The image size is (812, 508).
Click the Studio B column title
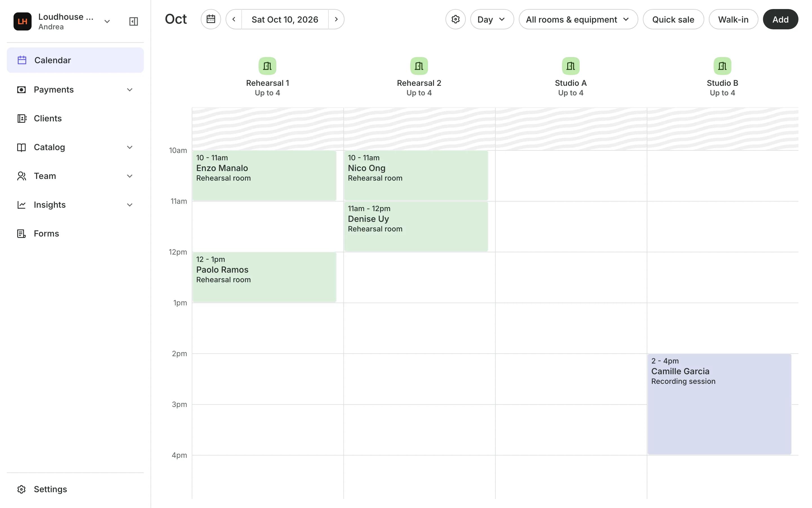(x=722, y=83)
